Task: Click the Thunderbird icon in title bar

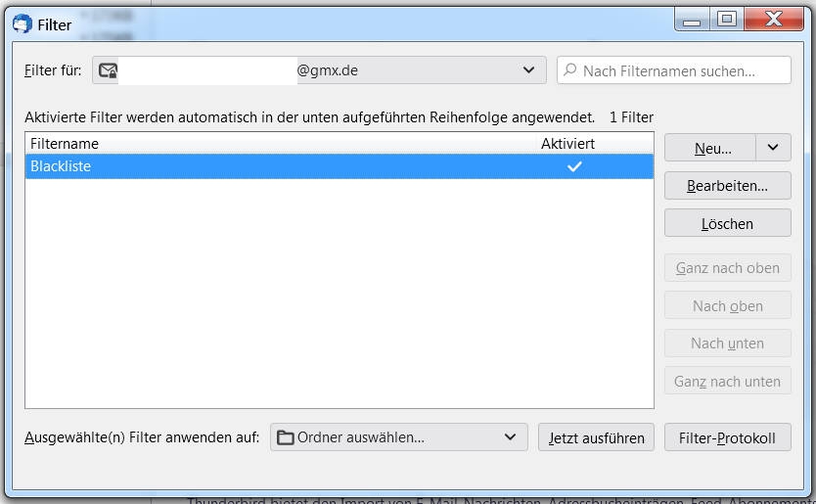Action: pyautogui.click(x=23, y=23)
